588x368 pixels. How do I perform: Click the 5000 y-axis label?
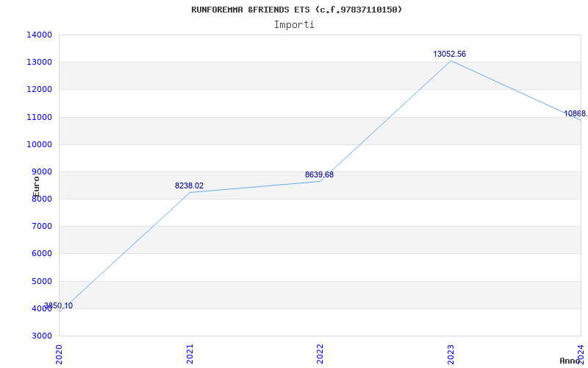(x=41, y=281)
